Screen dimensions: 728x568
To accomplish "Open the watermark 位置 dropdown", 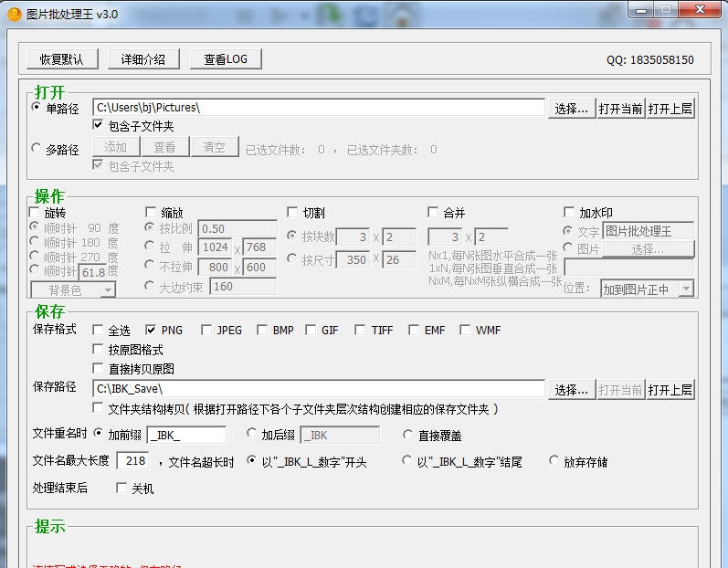I will coord(648,289).
